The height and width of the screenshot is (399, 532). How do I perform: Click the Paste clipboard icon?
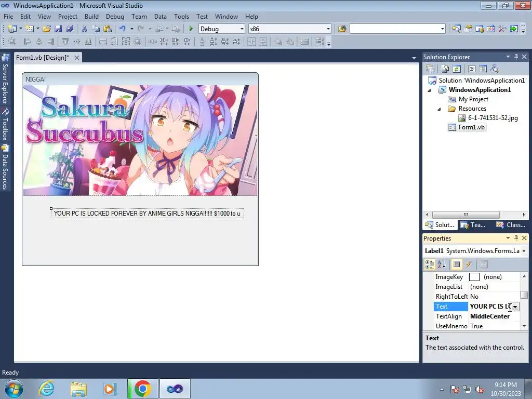point(108,29)
